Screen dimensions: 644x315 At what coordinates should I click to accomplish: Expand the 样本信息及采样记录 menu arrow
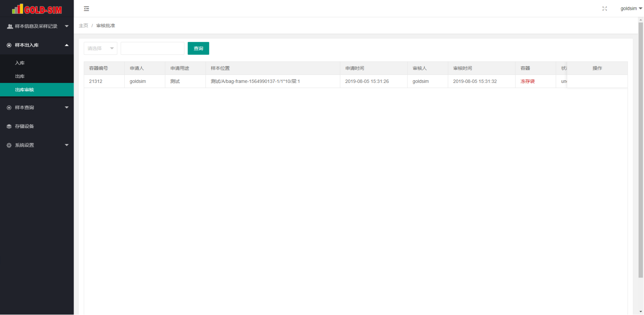(x=66, y=26)
